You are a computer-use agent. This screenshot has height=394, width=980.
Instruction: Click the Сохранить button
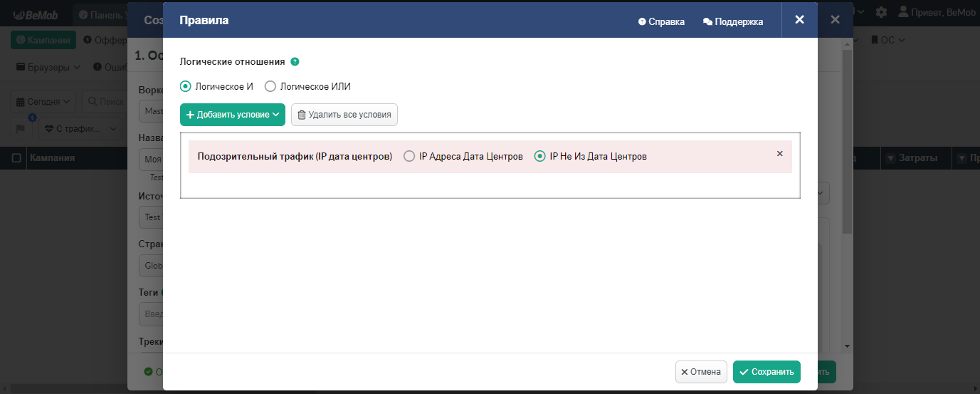click(x=766, y=371)
